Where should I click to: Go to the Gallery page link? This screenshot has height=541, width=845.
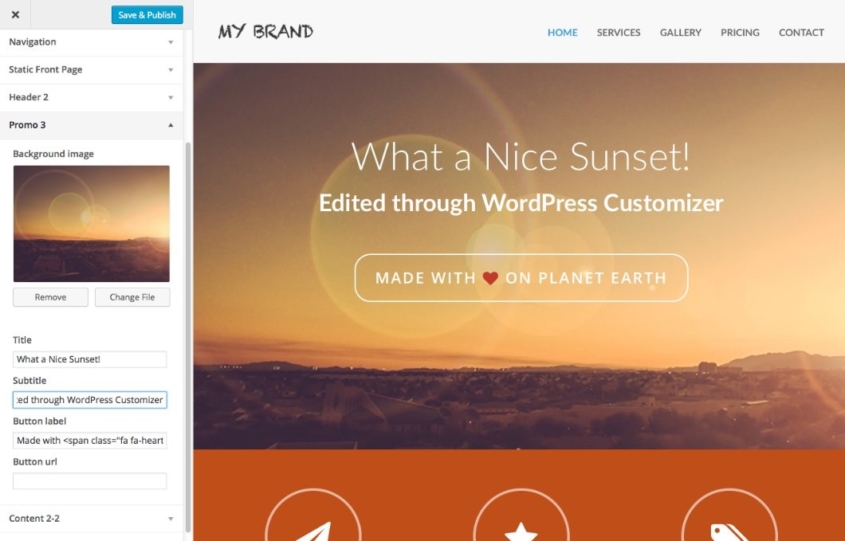(x=681, y=32)
